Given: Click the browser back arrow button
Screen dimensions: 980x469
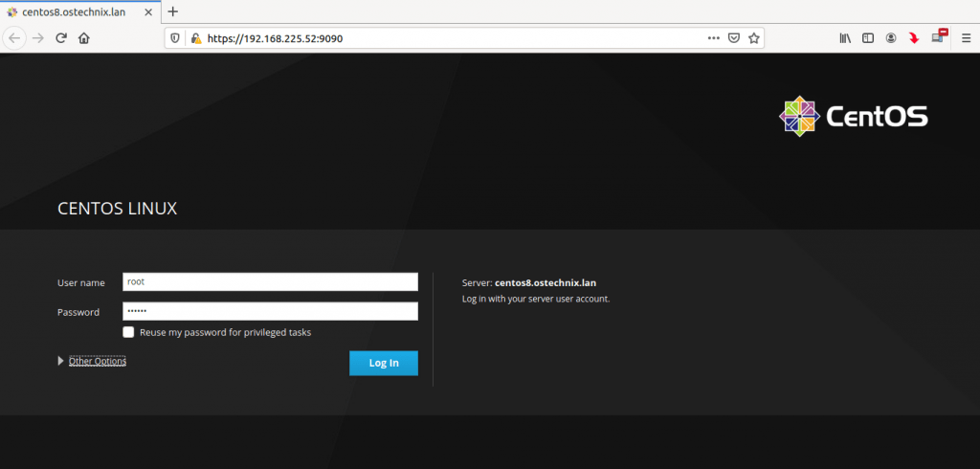Looking at the screenshot, I should 13,38.
